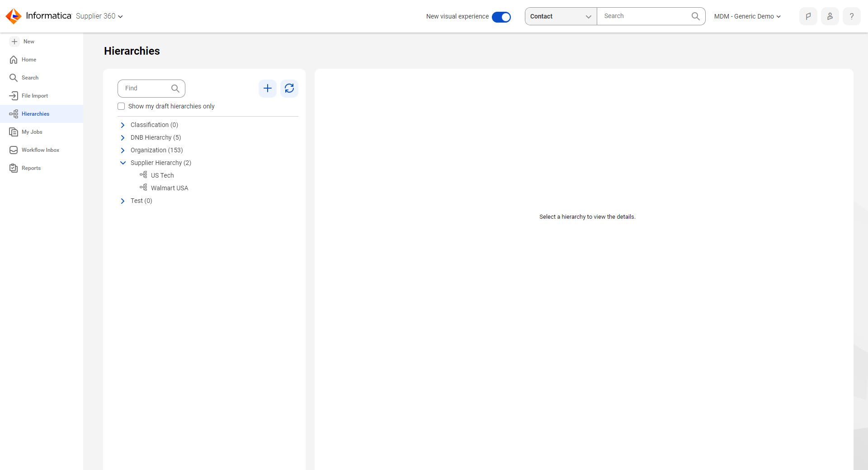Click the refresh hierarchies icon
The image size is (868, 470).
point(289,89)
